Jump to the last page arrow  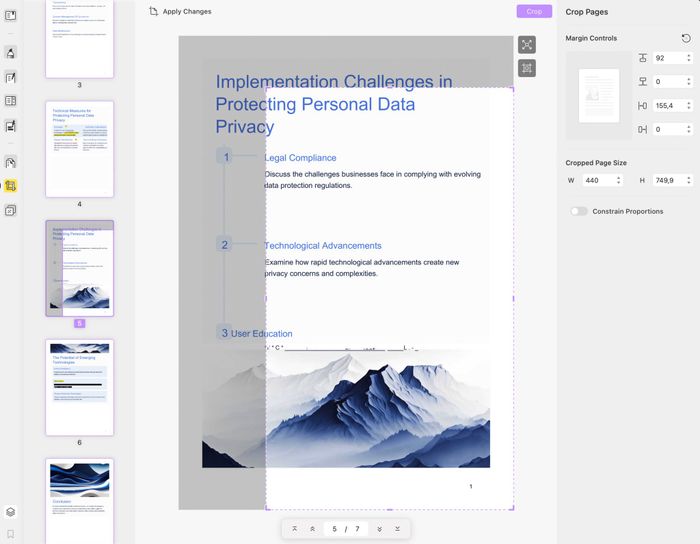[397, 528]
